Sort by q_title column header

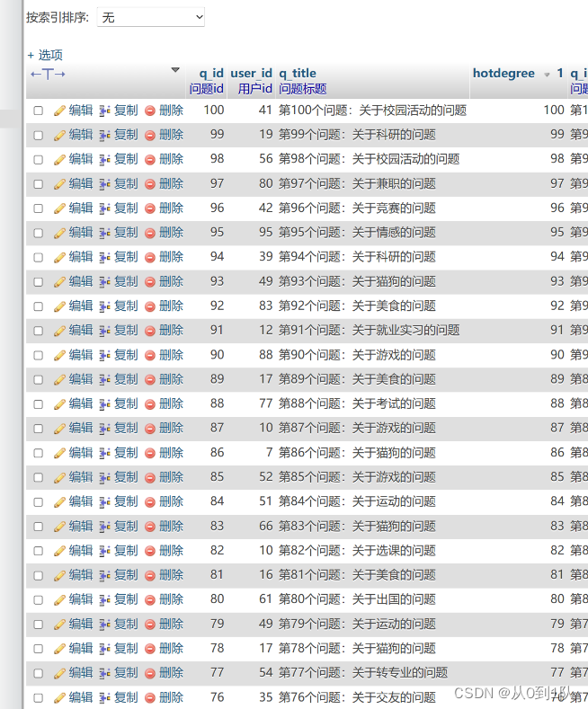(x=298, y=73)
